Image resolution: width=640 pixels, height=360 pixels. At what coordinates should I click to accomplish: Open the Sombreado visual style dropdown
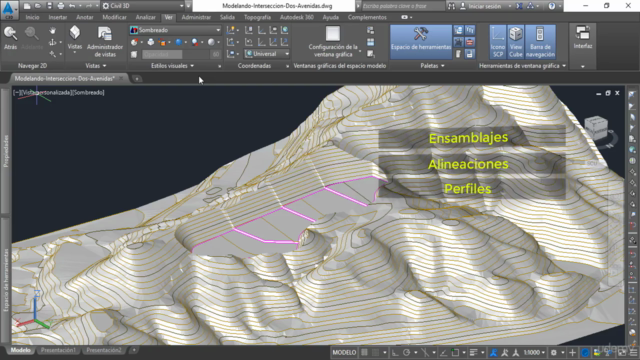tap(175, 30)
